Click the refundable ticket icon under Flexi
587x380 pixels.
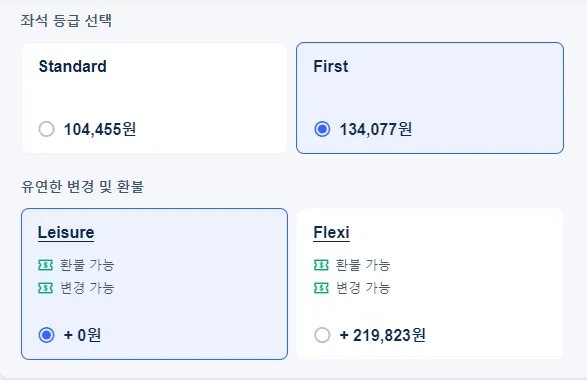[x=321, y=265]
